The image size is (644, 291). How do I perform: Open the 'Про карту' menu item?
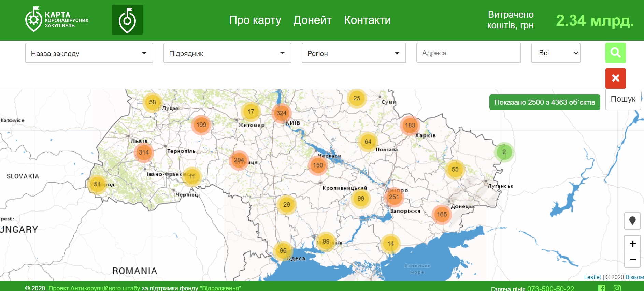tap(255, 20)
